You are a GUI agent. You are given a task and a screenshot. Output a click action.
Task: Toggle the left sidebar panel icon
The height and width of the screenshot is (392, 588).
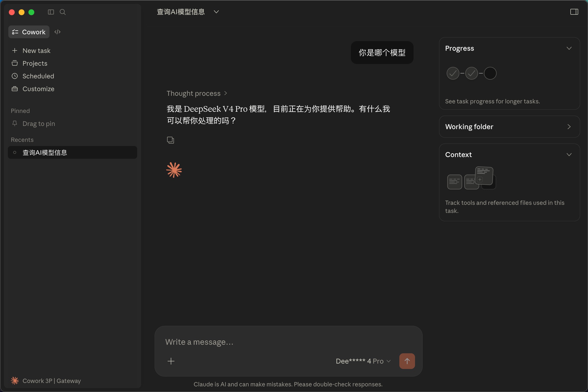51,12
